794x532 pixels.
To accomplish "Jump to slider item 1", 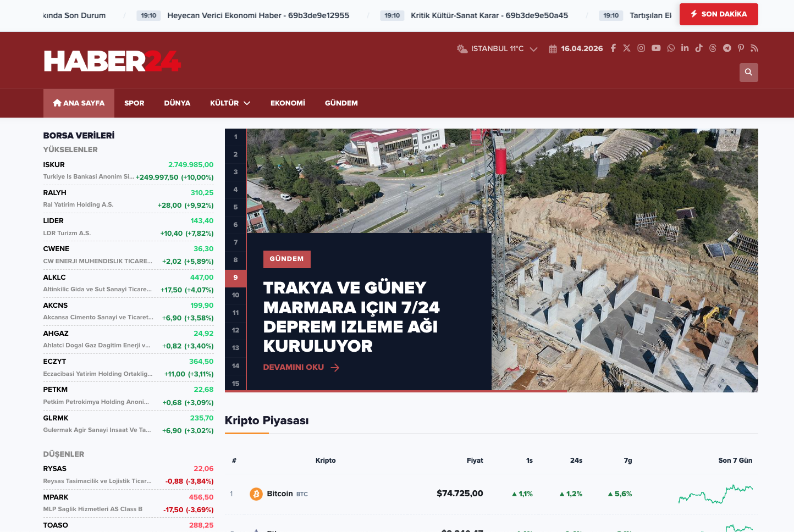I will (235, 137).
